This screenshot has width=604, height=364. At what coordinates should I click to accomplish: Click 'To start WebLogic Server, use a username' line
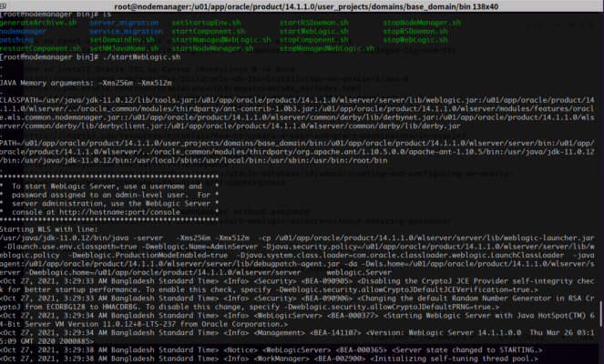[x=107, y=187]
